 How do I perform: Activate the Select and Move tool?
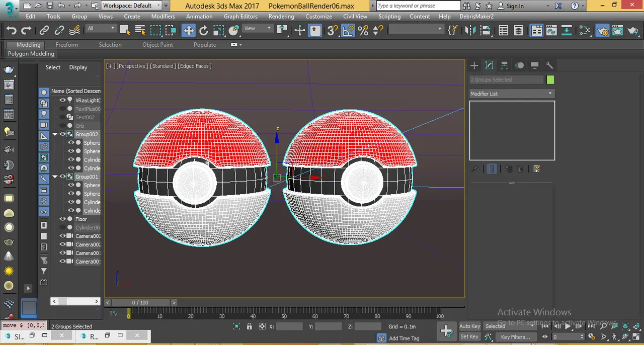[188, 31]
